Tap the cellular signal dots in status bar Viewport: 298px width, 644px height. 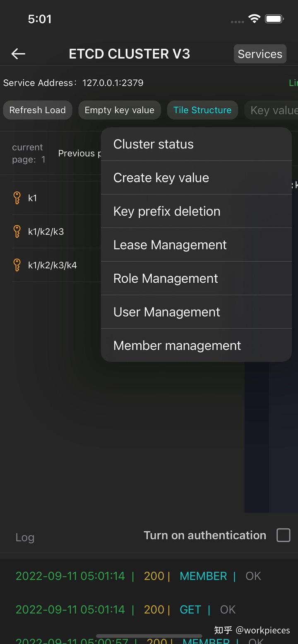coord(237,21)
